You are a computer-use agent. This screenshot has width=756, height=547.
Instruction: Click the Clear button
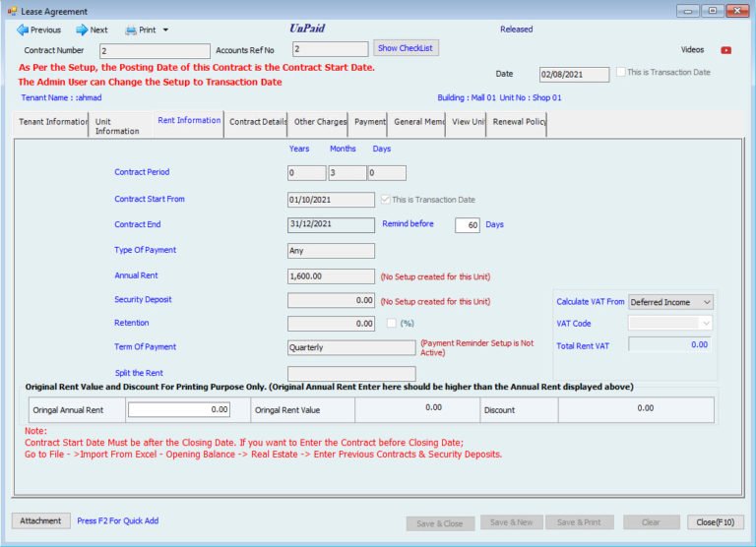pyautogui.click(x=651, y=522)
